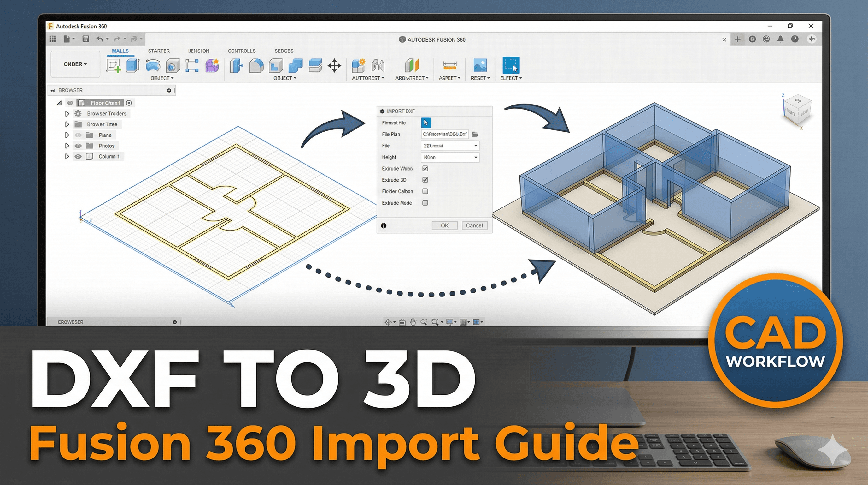The height and width of the screenshot is (485, 868).
Task: Enable the Fiolder Caibon checkbox
Action: pos(425,191)
